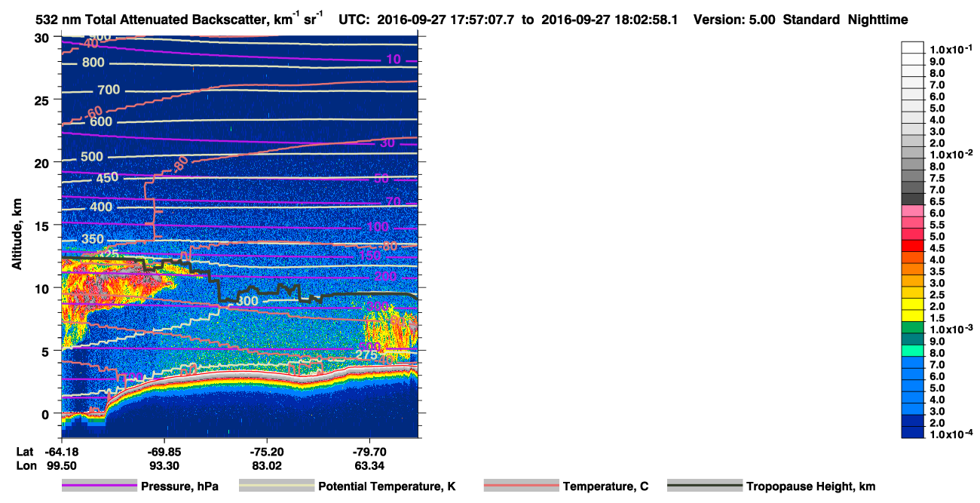
Task: Click the purple 100 pressure contour label
Action: coord(378,227)
